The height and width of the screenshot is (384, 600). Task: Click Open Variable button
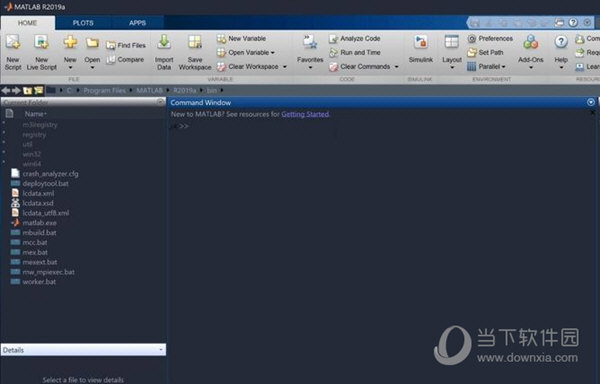(x=243, y=52)
